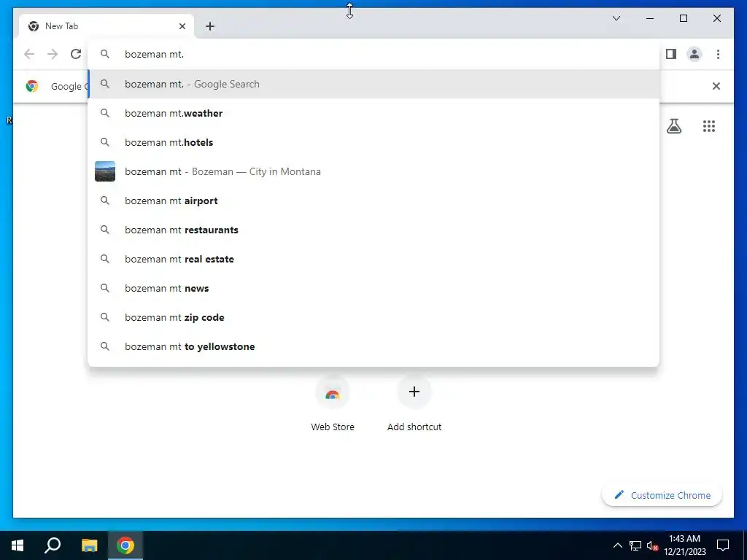Click the browser forward arrow
Viewport: 747px width, 560px height.
click(53, 54)
